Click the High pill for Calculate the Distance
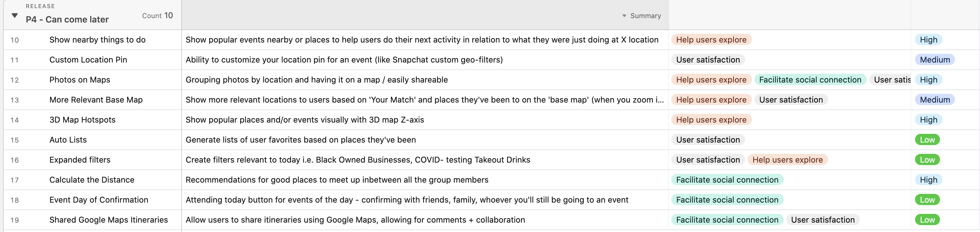 [928, 180]
